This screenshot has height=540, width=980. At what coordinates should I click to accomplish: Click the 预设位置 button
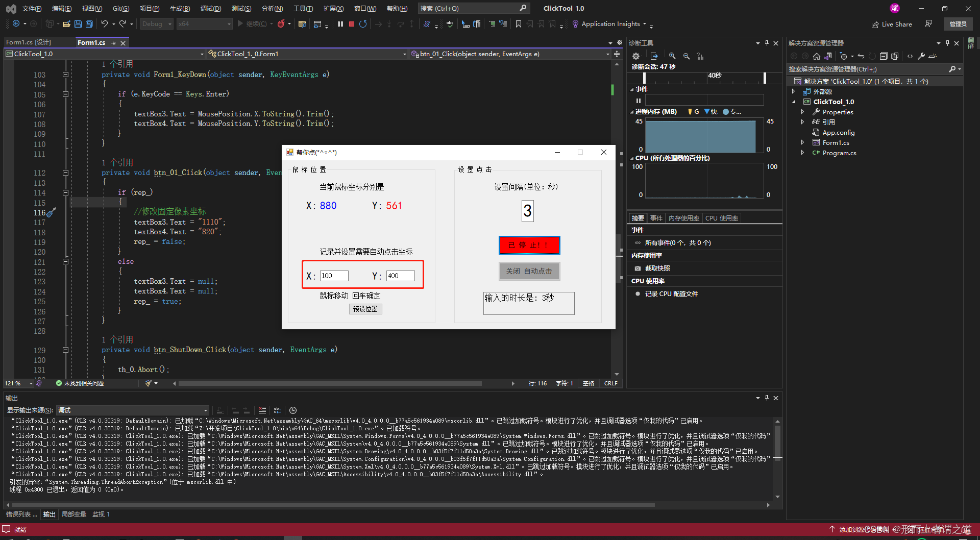click(x=365, y=309)
